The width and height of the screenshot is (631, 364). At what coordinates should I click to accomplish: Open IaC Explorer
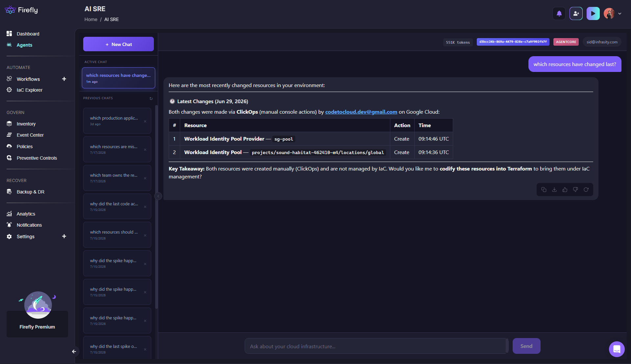[30, 90]
